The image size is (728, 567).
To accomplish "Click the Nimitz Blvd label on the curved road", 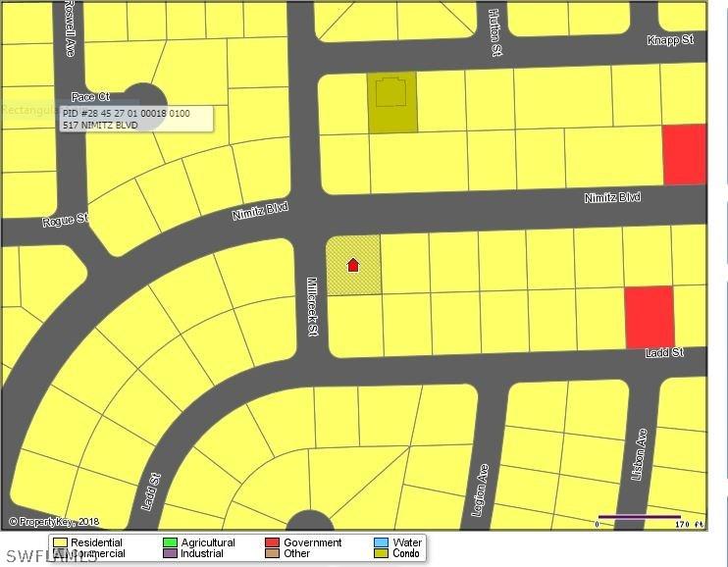I will pyautogui.click(x=260, y=211).
